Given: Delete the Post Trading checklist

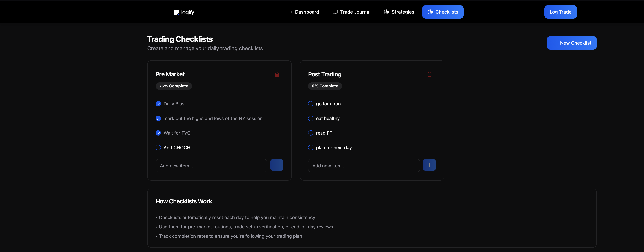Looking at the screenshot, I should [x=429, y=74].
